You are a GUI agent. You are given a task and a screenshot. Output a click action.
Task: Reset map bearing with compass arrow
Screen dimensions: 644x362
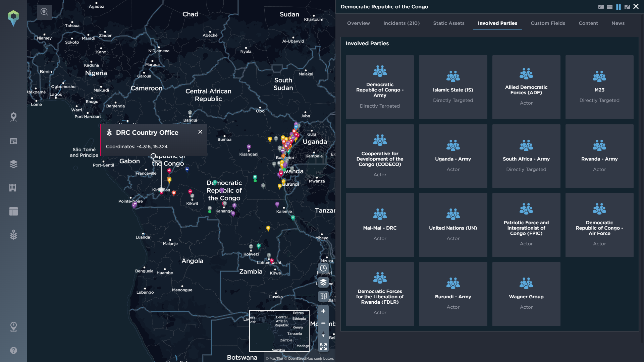click(323, 335)
